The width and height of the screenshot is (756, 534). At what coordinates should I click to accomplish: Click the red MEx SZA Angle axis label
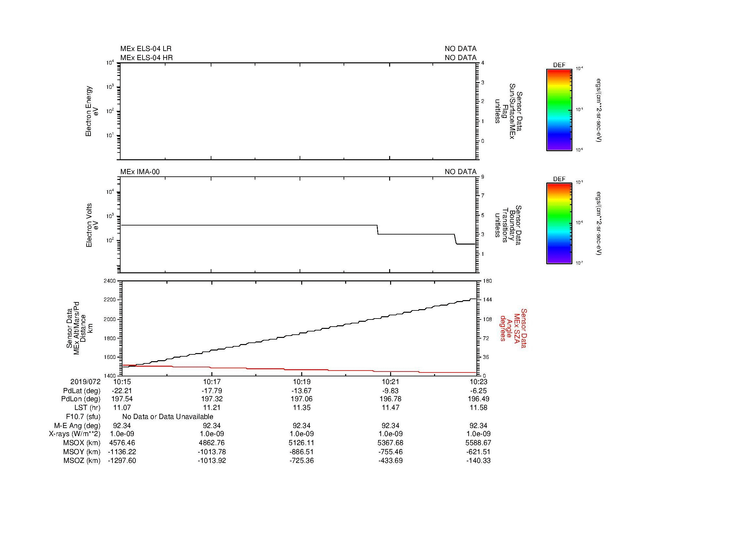[x=513, y=328]
